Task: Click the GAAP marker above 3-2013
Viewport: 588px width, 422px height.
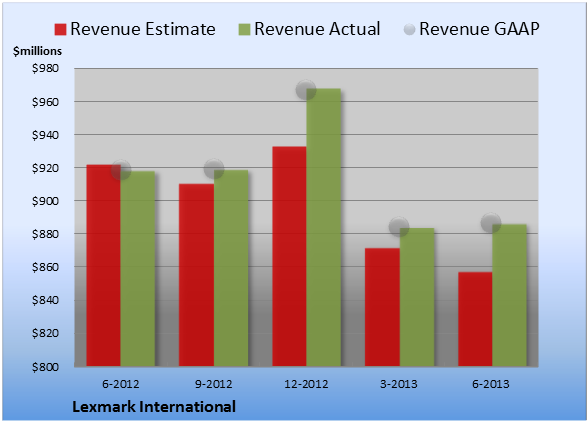Action: point(399,227)
